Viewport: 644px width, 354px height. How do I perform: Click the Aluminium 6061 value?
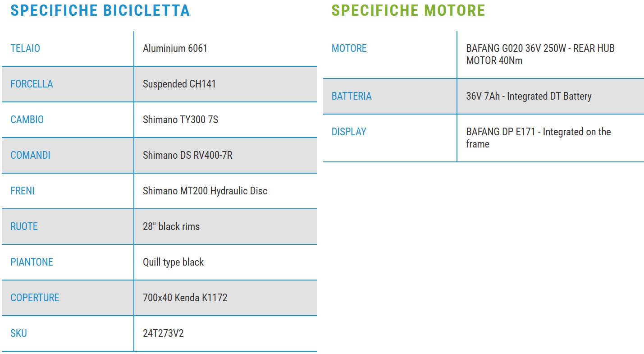click(175, 48)
